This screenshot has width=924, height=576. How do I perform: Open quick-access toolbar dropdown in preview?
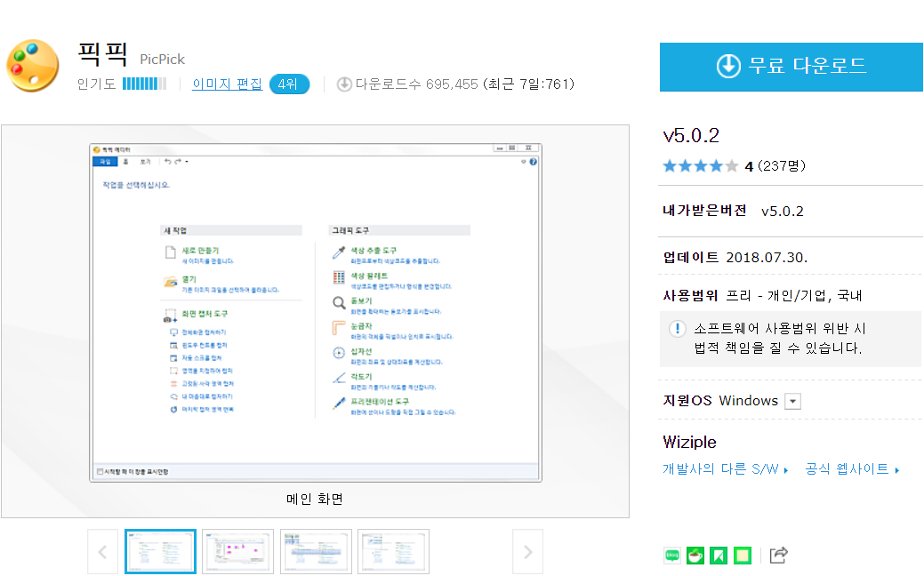point(187,162)
